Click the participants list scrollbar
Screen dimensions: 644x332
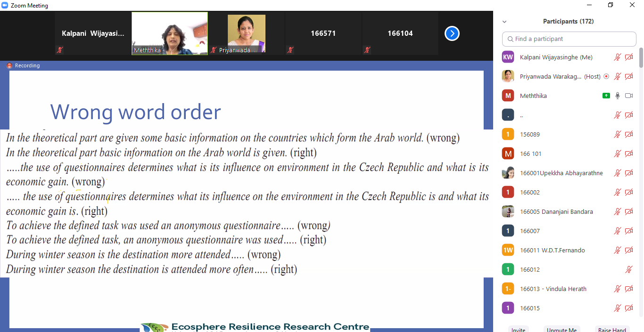(x=641, y=57)
